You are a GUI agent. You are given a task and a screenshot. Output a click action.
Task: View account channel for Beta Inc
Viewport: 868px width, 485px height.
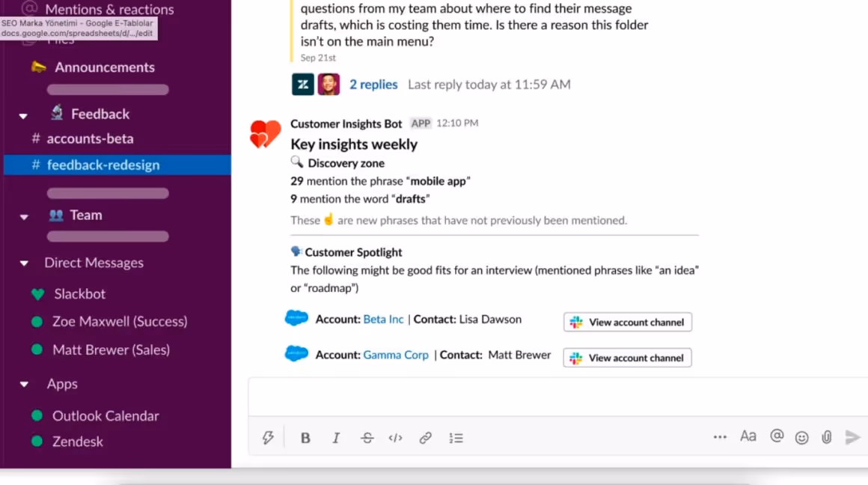628,323
